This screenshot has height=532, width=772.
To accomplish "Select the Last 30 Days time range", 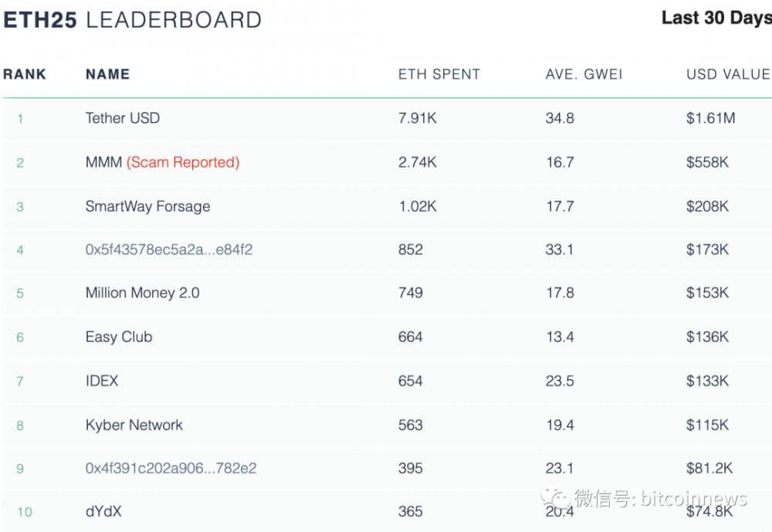I will [x=716, y=18].
